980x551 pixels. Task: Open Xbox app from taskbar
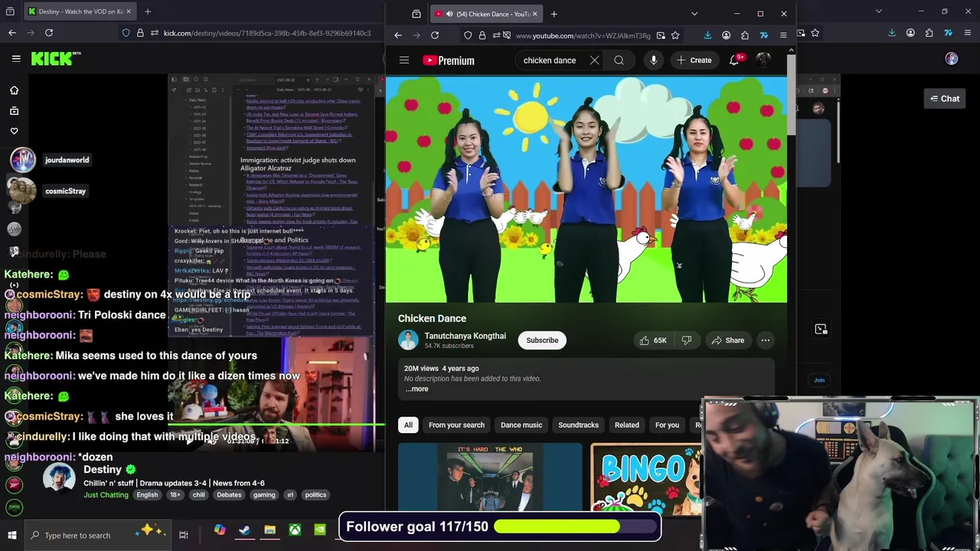(295, 530)
